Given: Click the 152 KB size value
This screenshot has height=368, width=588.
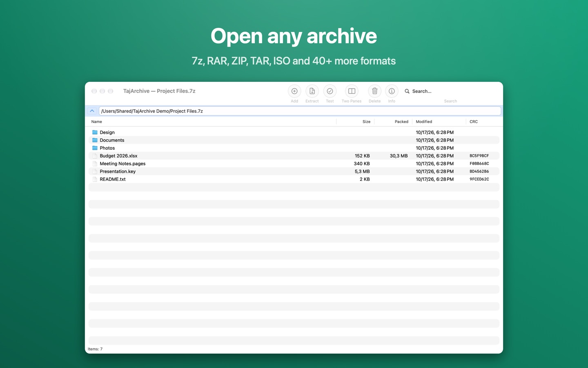Looking at the screenshot, I should point(362,156).
